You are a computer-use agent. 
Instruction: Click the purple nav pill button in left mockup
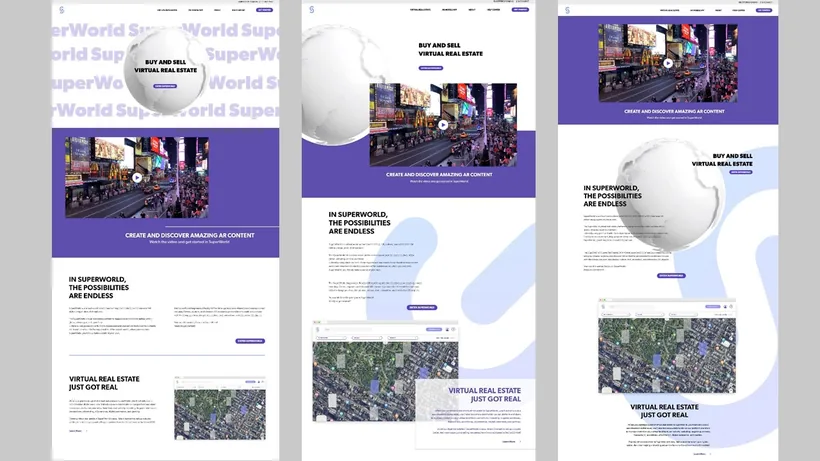coord(264,10)
